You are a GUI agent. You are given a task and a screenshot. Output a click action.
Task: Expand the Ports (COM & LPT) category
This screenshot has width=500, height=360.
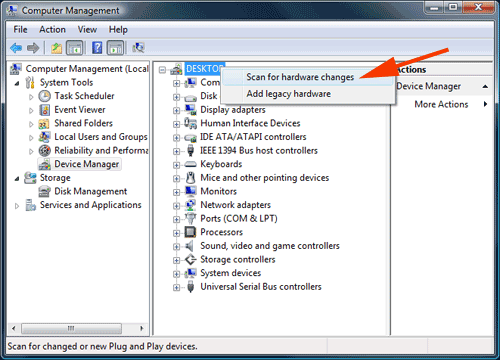tap(176, 219)
